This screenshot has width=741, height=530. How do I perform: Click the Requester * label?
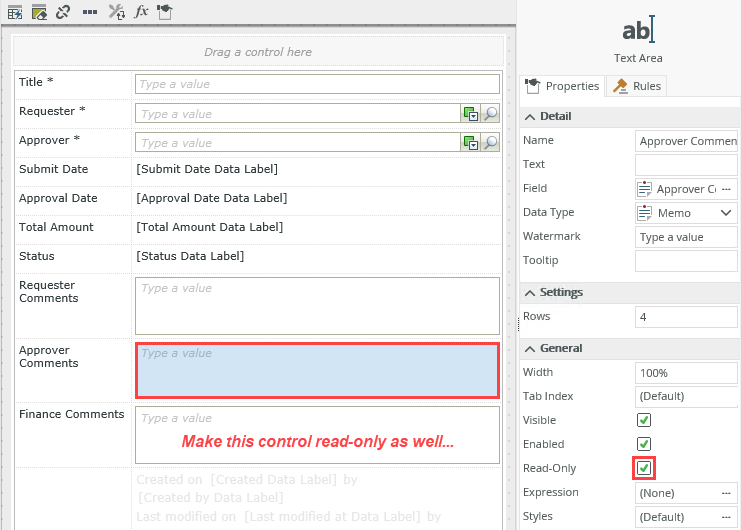(x=52, y=111)
